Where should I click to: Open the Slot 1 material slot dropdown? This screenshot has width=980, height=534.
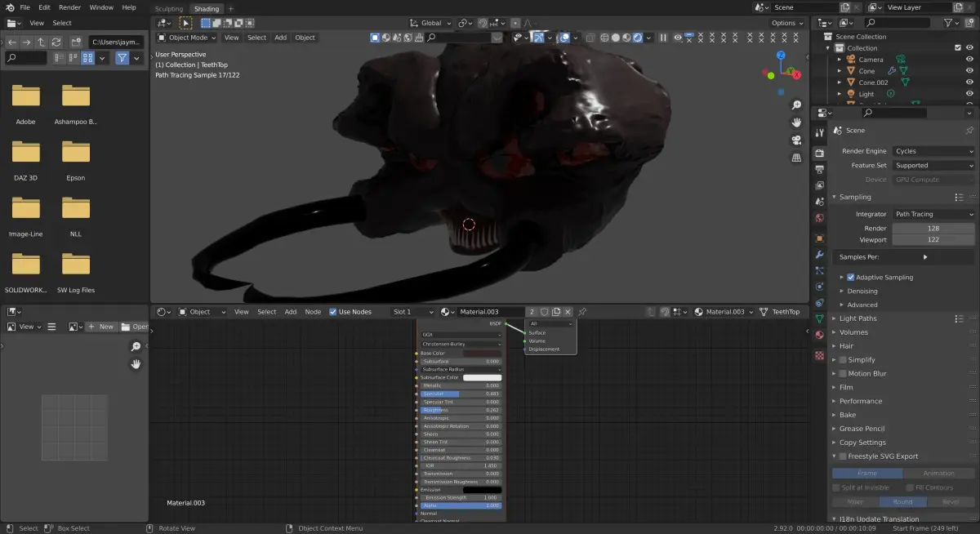(413, 312)
